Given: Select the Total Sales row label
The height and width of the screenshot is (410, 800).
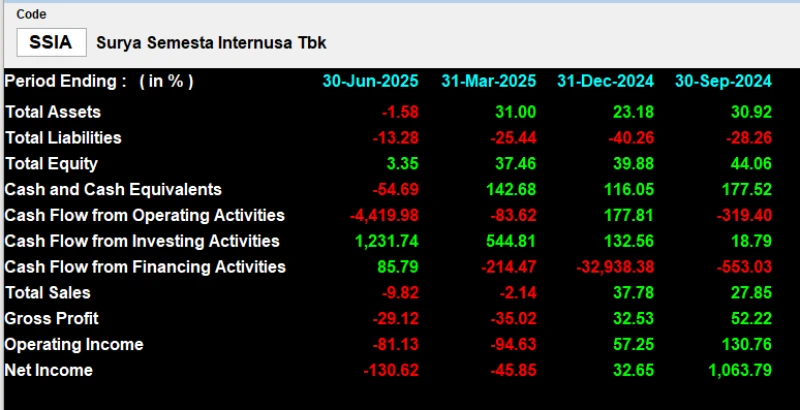Looking at the screenshot, I should point(47,293).
